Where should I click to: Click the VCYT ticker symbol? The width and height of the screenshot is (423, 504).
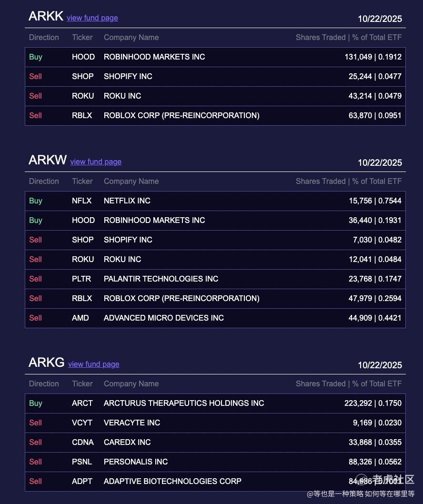(x=82, y=423)
